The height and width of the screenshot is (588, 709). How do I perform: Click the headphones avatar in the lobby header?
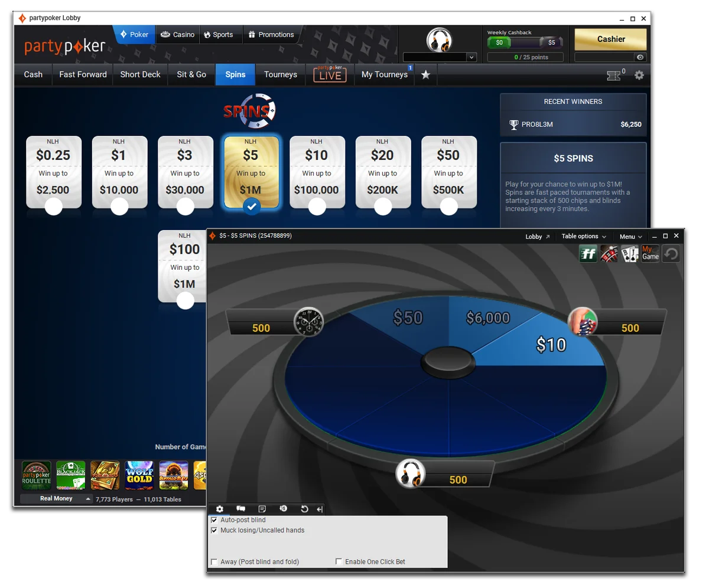[440, 40]
